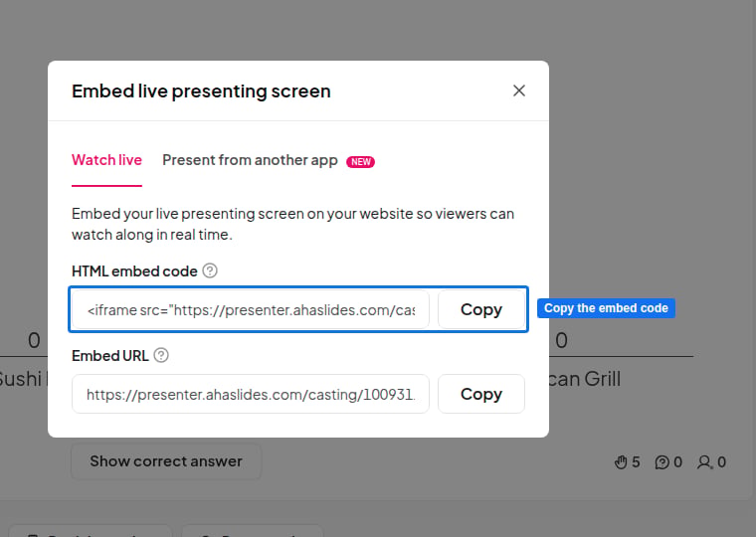This screenshot has height=537, width=756.
Task: Open the raised hands counter icon
Action: (x=621, y=462)
